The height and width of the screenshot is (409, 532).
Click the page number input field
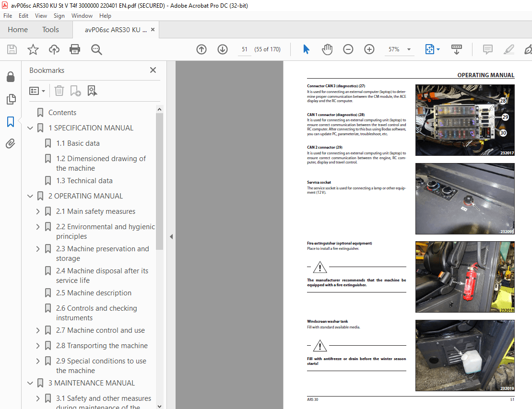pyautogui.click(x=244, y=49)
